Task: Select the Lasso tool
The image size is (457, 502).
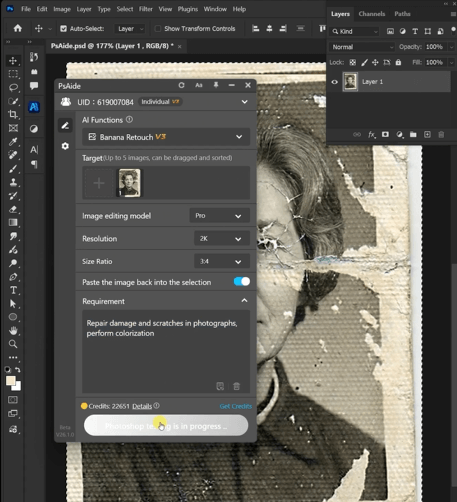Action: click(13, 87)
